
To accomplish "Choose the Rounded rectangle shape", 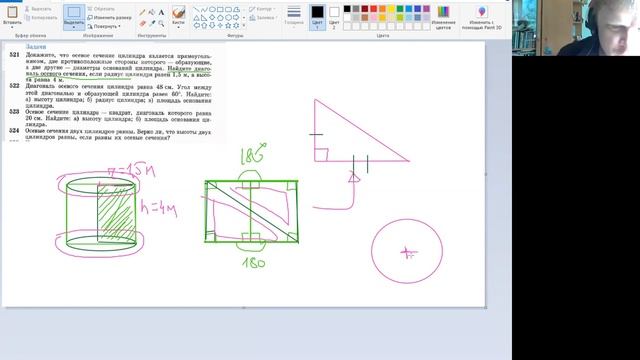I will pyautogui.click(x=228, y=9).
